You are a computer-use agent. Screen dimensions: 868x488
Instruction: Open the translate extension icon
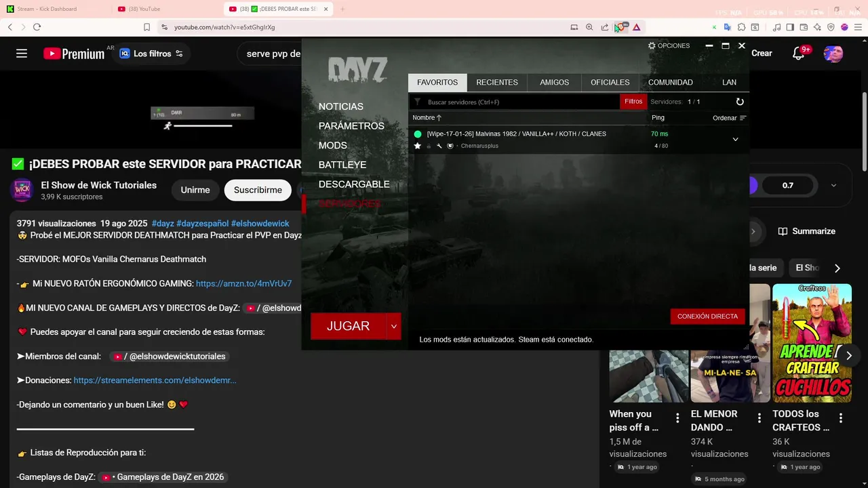728,27
